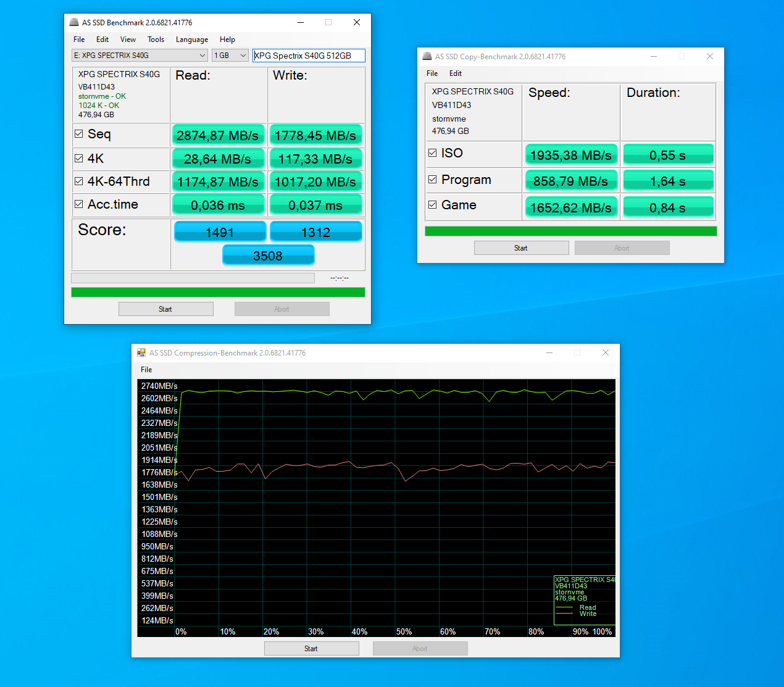The height and width of the screenshot is (687, 784).
Task: Click the green progress bar in AS SSD Benchmark
Action: pyautogui.click(x=218, y=292)
